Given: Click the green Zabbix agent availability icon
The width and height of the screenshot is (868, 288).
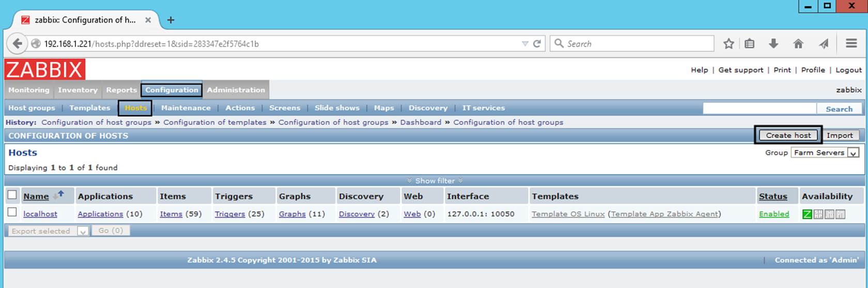Looking at the screenshot, I should [x=807, y=214].
